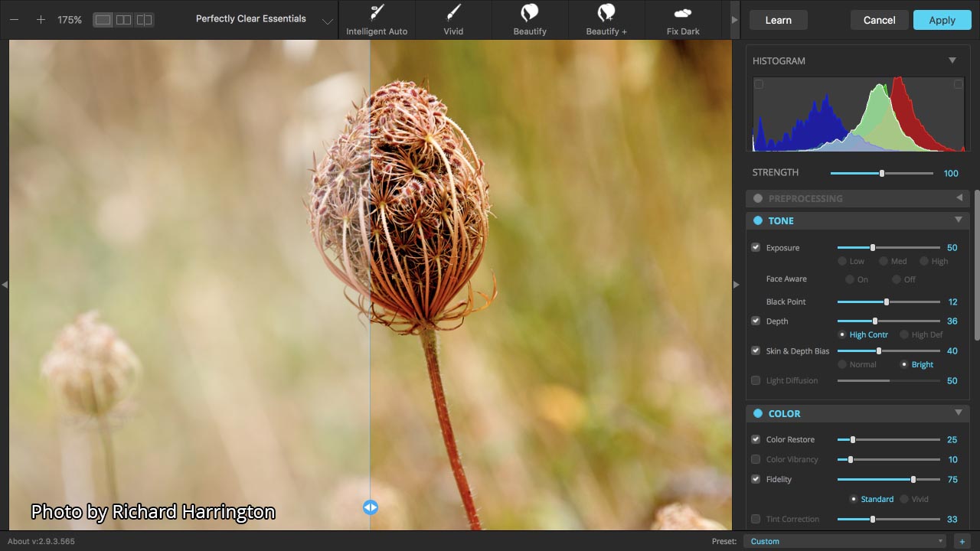This screenshot has height=551, width=980.
Task: Enable the histogram highlight clipping indicator box
Action: pos(959,84)
